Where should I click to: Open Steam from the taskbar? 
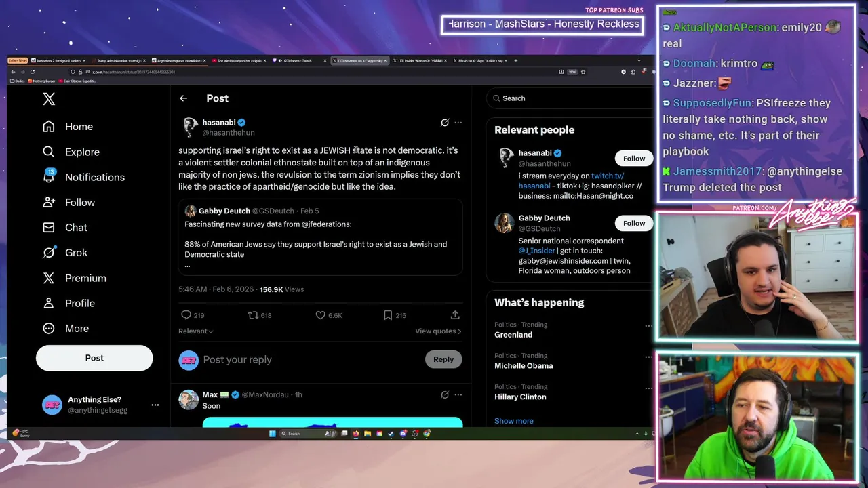point(391,434)
